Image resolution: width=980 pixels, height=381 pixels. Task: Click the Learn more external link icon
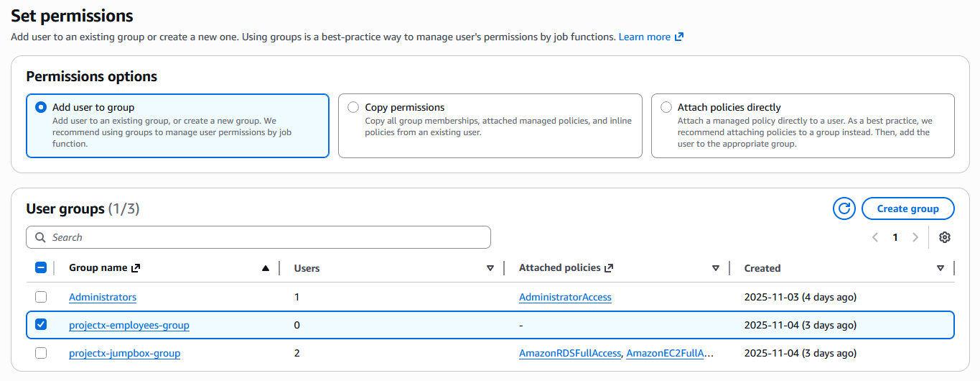point(679,37)
